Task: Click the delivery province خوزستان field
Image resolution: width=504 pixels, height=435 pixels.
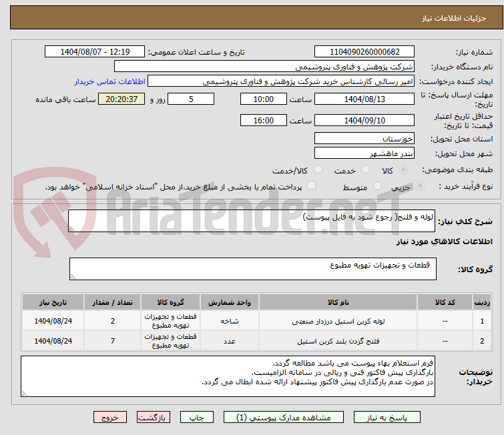Action: 364,138
